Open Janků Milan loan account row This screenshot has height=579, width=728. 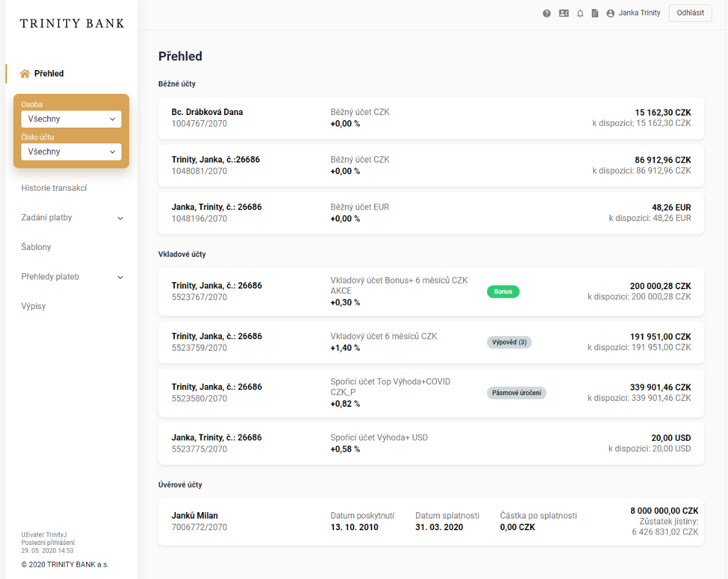431,522
